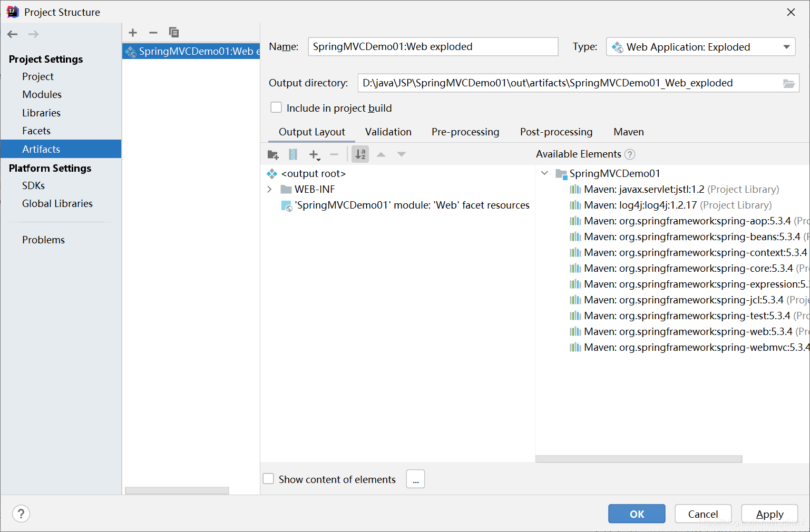
Task: Close the Project Structure dialog
Action: tap(791, 12)
